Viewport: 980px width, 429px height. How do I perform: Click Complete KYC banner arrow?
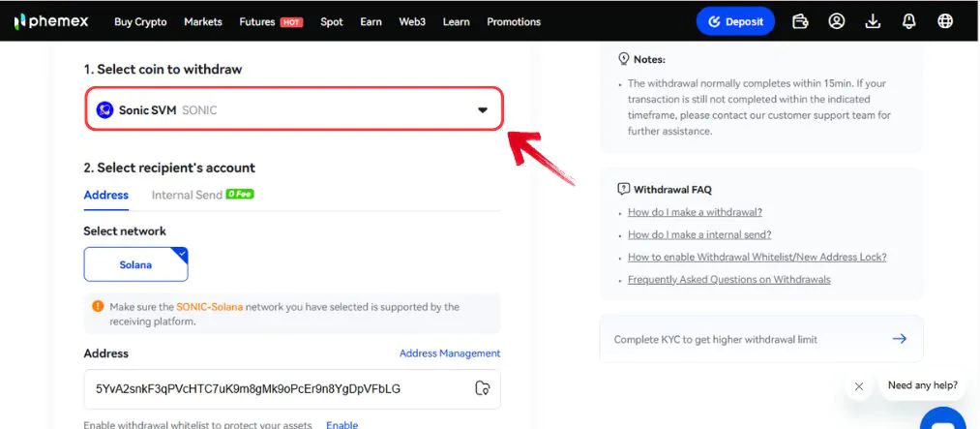(x=900, y=339)
